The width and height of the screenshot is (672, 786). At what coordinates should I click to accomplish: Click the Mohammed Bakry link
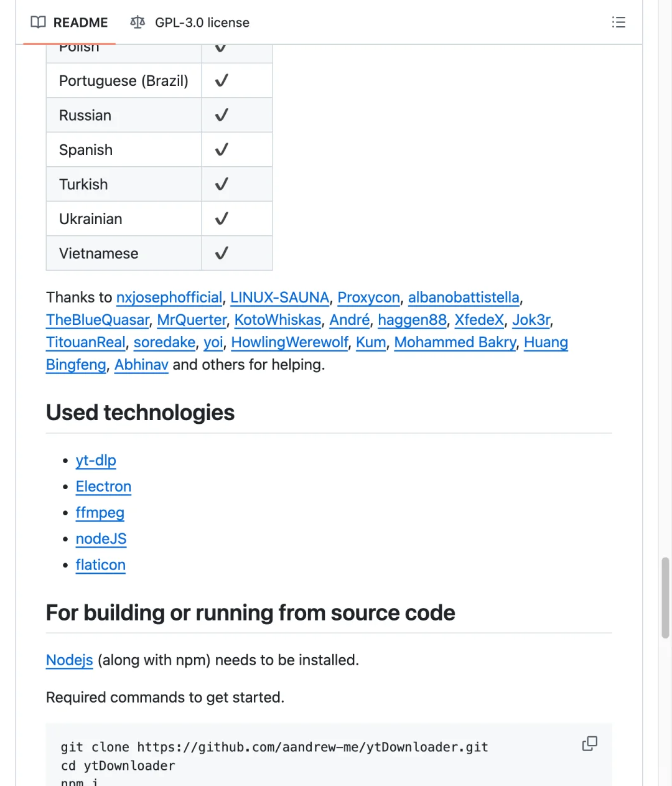click(x=455, y=342)
